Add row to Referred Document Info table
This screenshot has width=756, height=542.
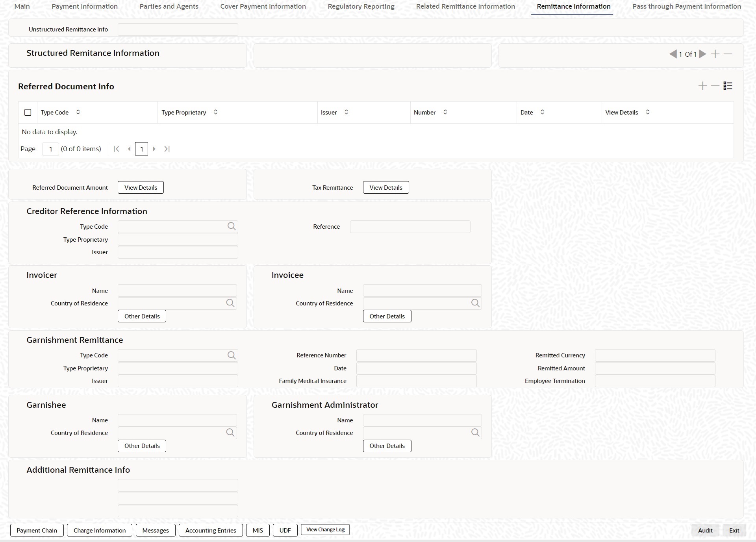pos(702,86)
